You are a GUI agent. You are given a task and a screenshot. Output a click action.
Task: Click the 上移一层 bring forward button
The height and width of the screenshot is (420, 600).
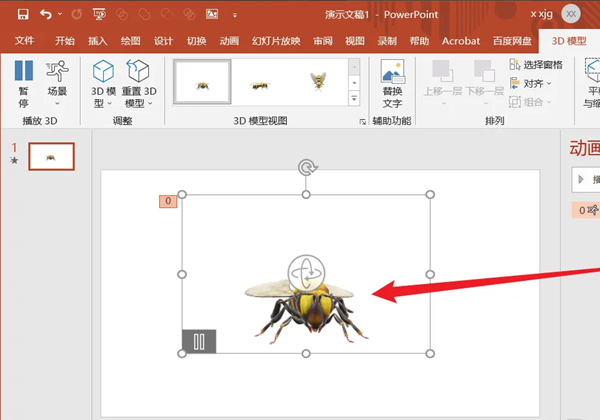point(443,83)
